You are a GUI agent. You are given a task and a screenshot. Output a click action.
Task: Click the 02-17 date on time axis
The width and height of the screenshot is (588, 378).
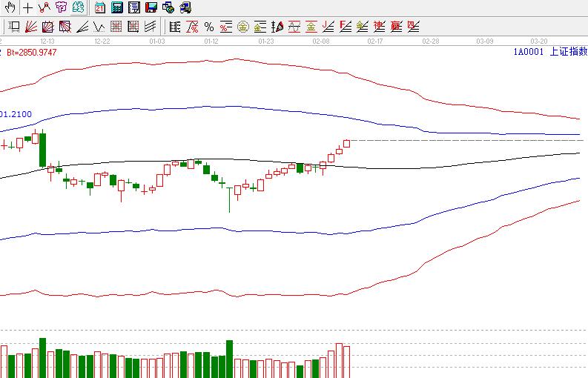375,41
